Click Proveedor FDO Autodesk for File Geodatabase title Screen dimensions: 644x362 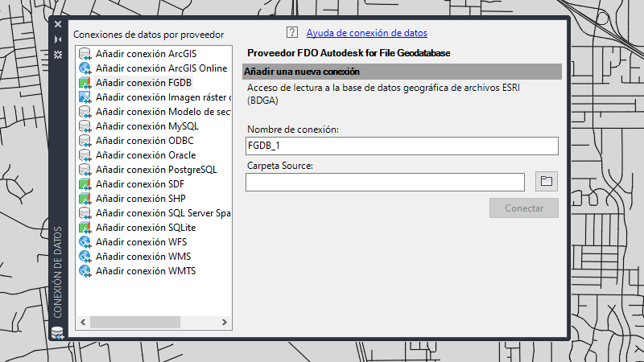pyautogui.click(x=349, y=53)
